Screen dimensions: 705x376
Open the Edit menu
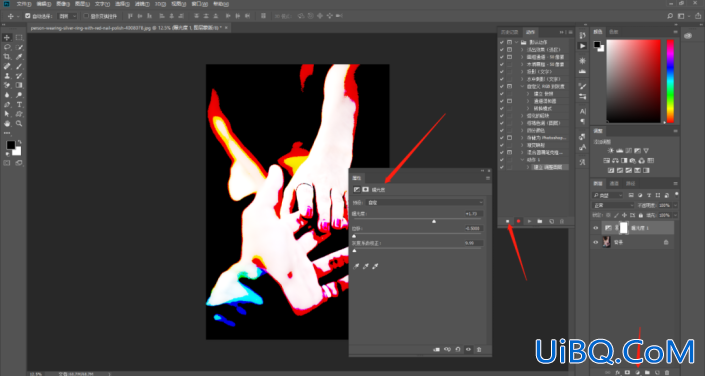[43, 4]
